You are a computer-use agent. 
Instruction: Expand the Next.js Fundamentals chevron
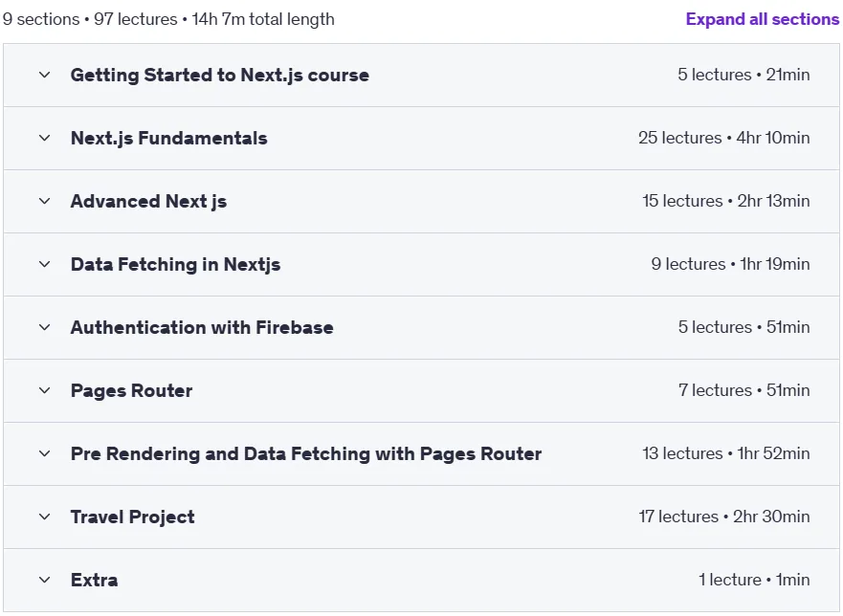45,138
